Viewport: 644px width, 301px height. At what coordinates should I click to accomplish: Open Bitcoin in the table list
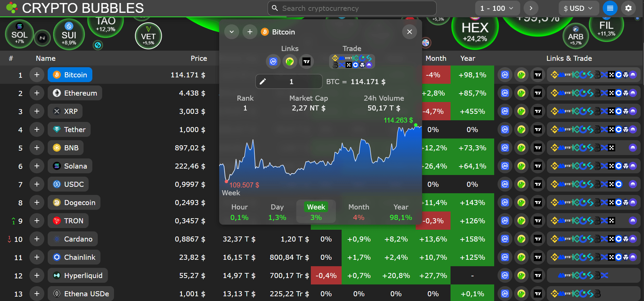pos(70,75)
